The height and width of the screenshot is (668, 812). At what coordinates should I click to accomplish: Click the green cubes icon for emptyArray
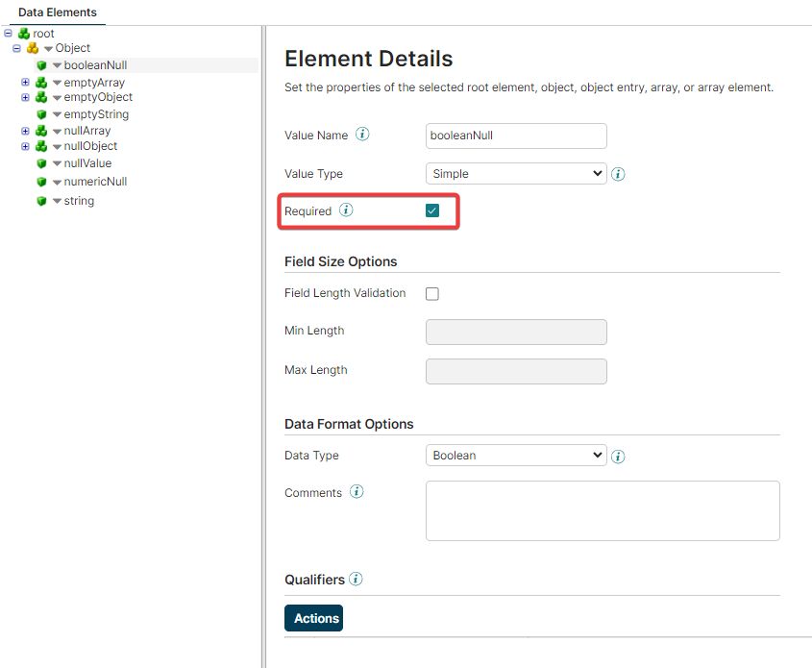(41, 83)
